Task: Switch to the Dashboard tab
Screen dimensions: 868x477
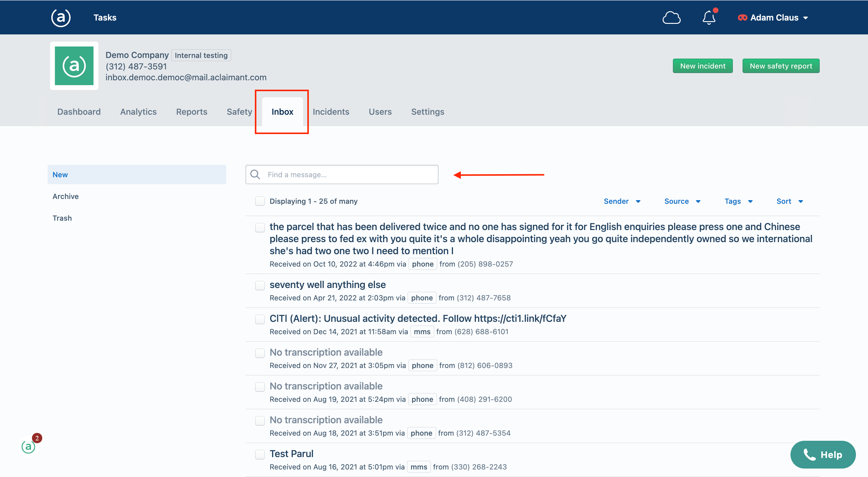Action: point(79,112)
